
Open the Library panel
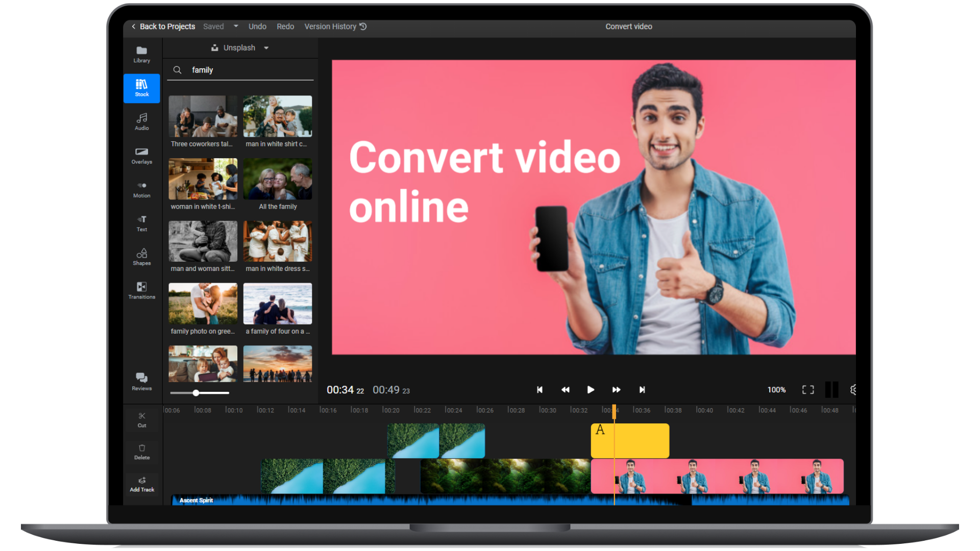coord(141,54)
